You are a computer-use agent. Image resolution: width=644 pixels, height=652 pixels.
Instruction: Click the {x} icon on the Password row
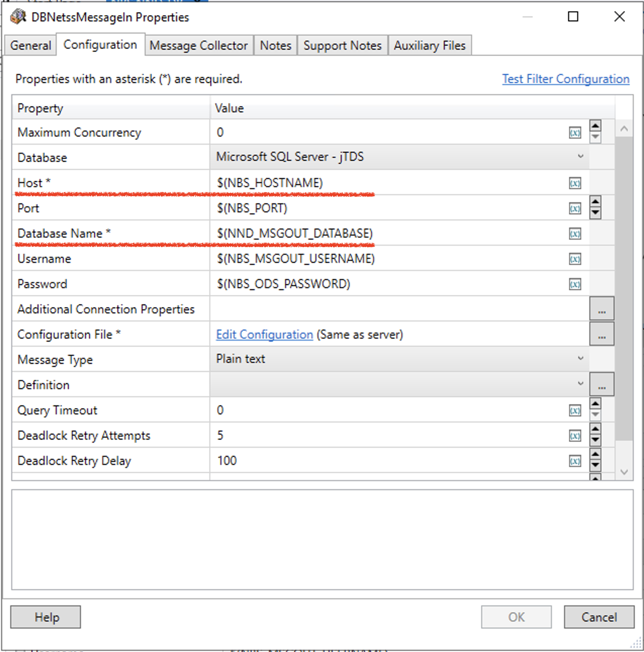click(x=574, y=284)
